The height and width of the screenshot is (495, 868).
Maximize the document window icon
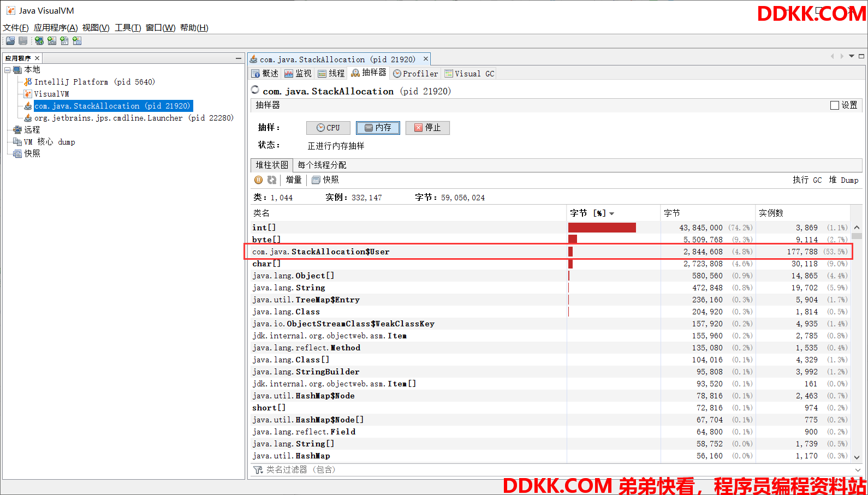(x=861, y=56)
